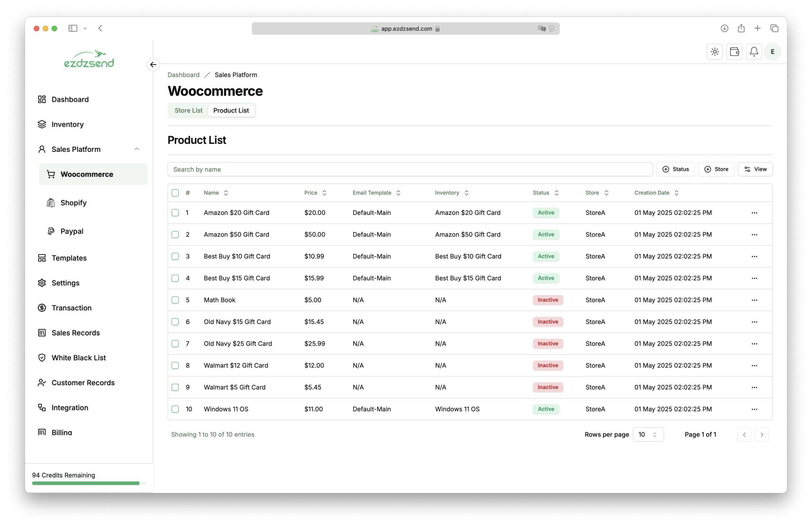
Task: Click the Dashboard grid icon in sidebar
Action: [42, 99]
